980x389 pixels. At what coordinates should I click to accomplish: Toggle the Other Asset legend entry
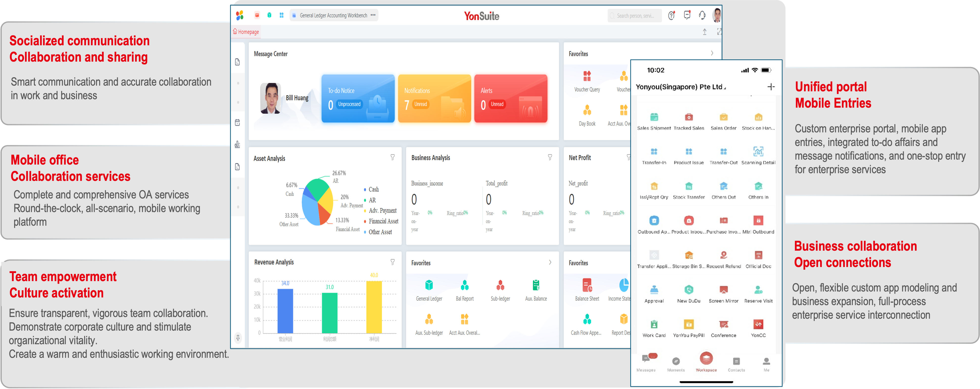pyautogui.click(x=380, y=232)
